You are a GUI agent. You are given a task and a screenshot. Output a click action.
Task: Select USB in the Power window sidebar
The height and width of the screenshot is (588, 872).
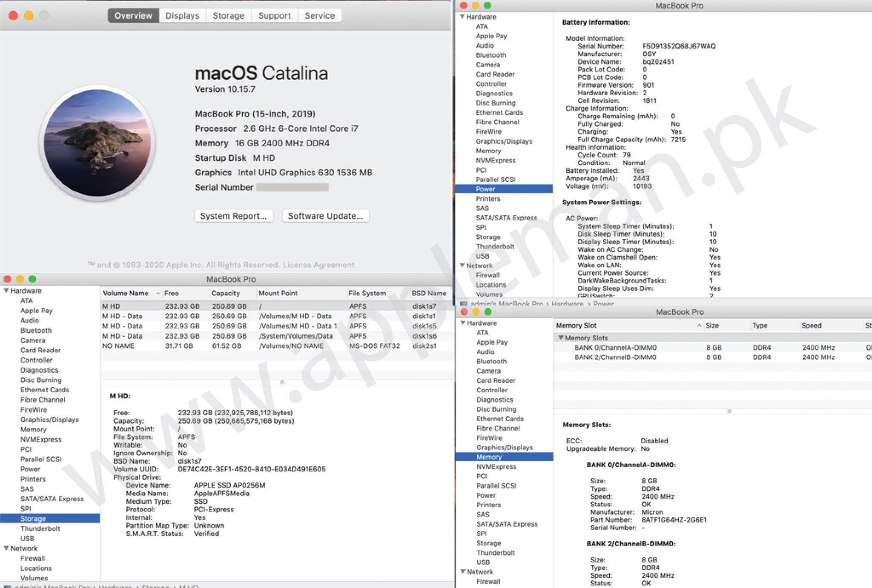[482, 256]
